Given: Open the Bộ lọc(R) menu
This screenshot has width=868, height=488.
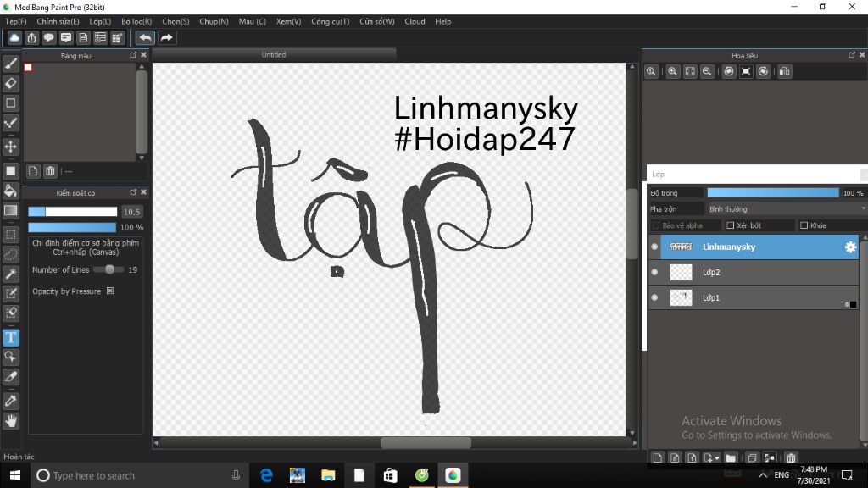Looking at the screenshot, I should coord(136,21).
